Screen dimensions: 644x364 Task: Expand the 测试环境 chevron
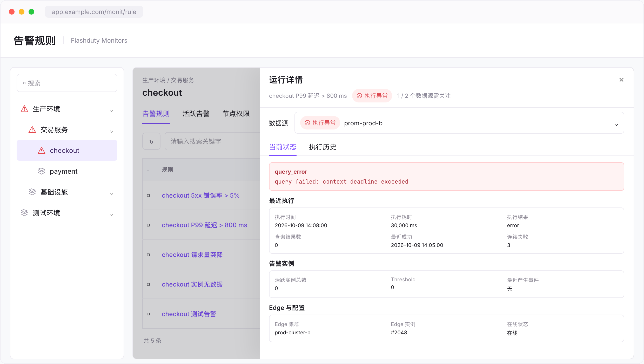(112, 215)
